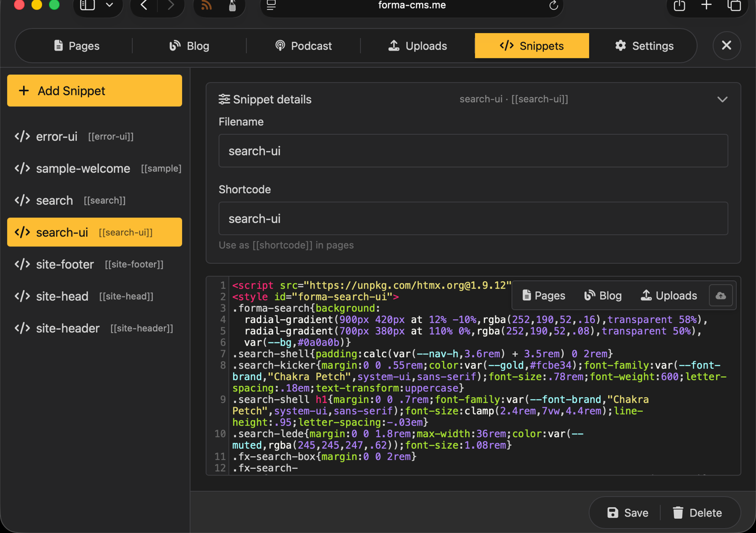Image resolution: width=756 pixels, height=533 pixels.
Task: Click the blog icon on Blog tab
Action: click(x=175, y=46)
